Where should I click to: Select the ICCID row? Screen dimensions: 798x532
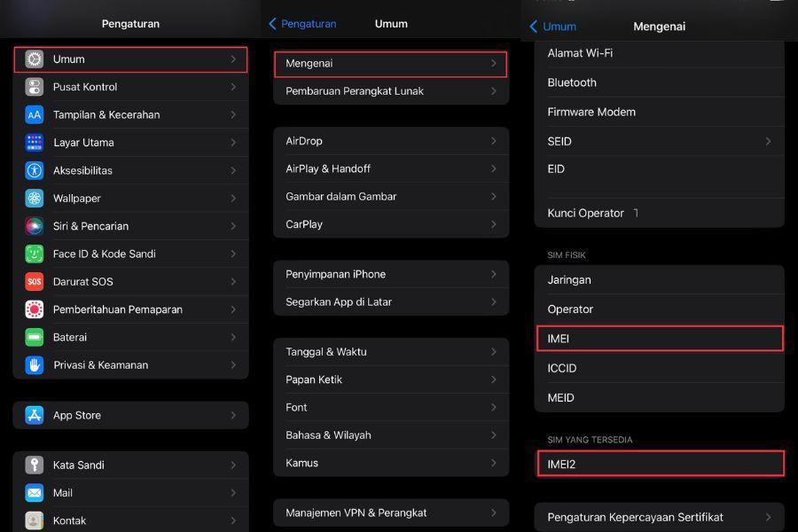tap(659, 368)
